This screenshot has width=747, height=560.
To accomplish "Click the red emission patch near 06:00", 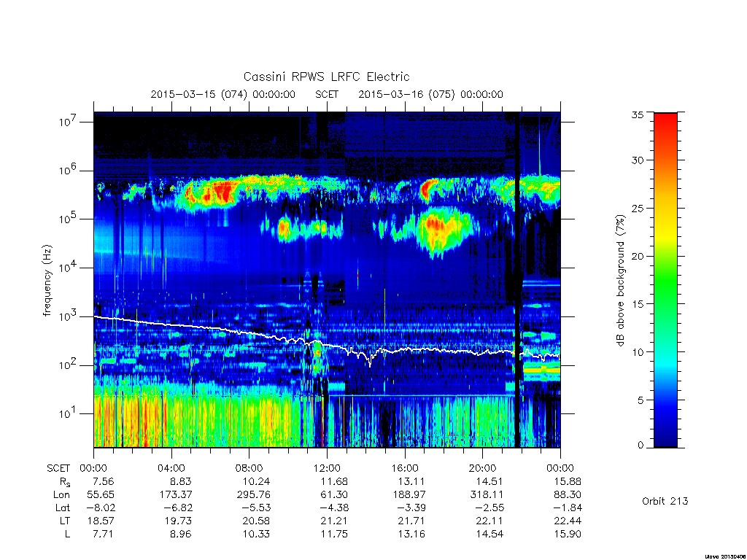I will 222,192.
